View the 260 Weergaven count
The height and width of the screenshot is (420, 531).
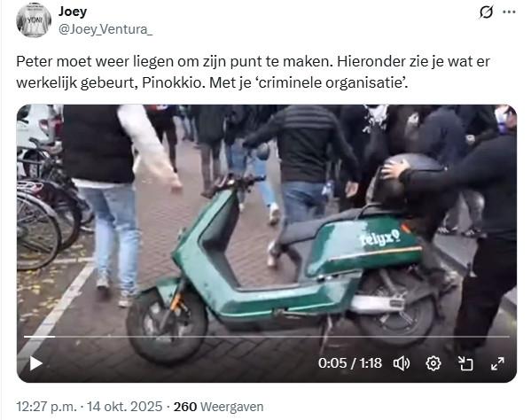click(218, 407)
